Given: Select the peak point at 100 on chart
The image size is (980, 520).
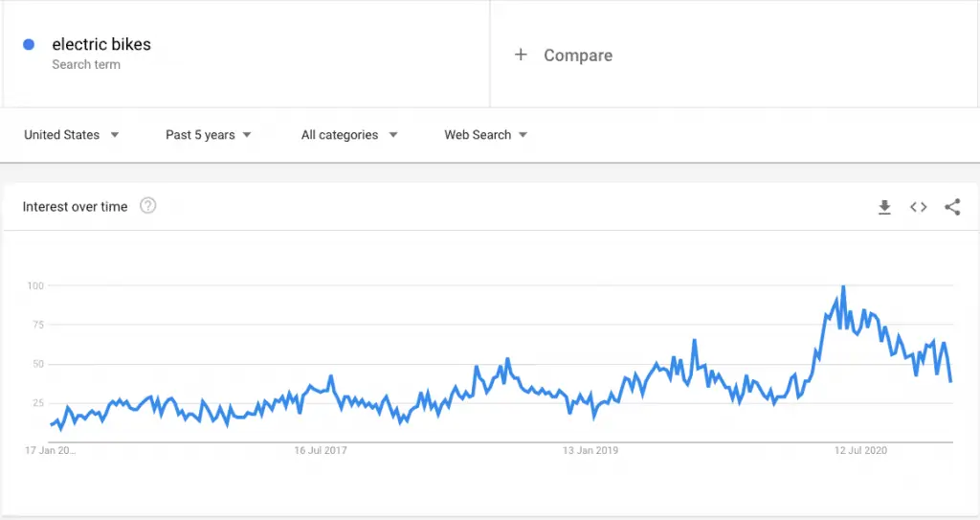Looking at the screenshot, I should 843,286.
